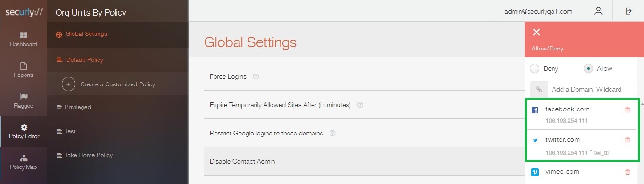Delete the twitter.com entry

pyautogui.click(x=627, y=140)
